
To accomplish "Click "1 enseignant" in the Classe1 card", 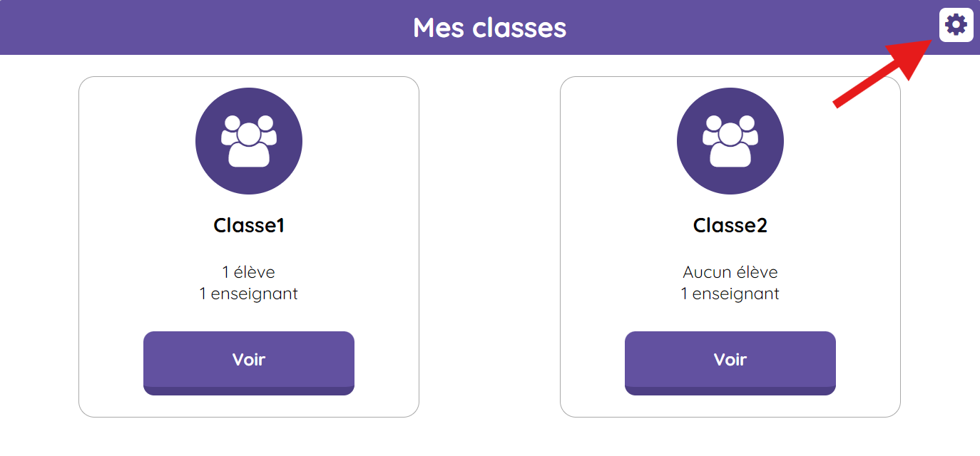I will click(x=249, y=294).
